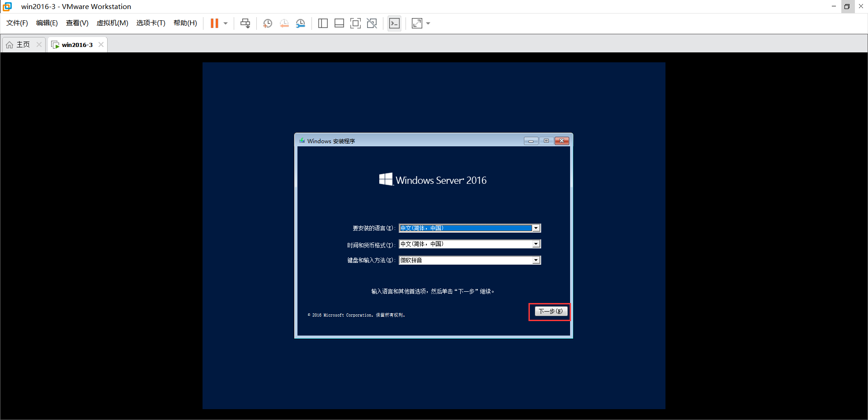Open the time and currency format dropdown

point(536,244)
